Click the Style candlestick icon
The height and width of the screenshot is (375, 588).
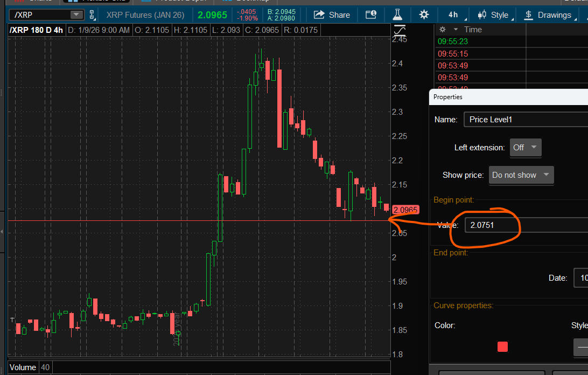(482, 15)
